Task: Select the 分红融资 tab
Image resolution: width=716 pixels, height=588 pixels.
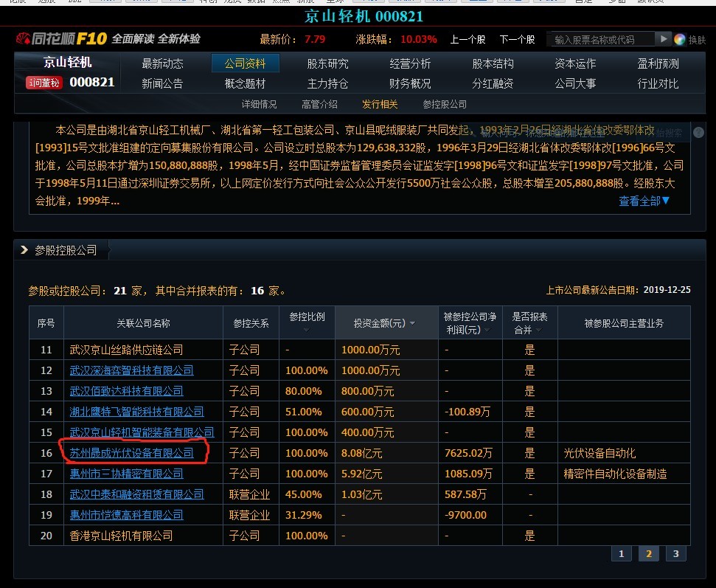Action: click(x=492, y=83)
